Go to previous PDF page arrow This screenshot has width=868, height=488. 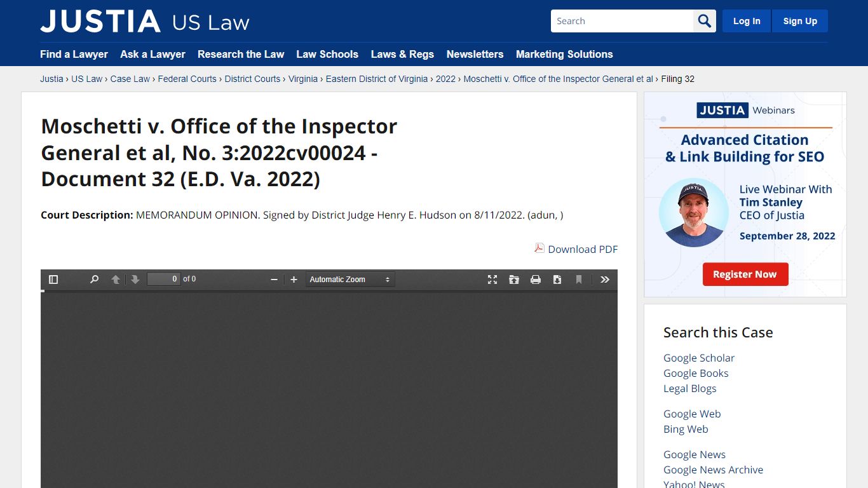click(x=116, y=280)
